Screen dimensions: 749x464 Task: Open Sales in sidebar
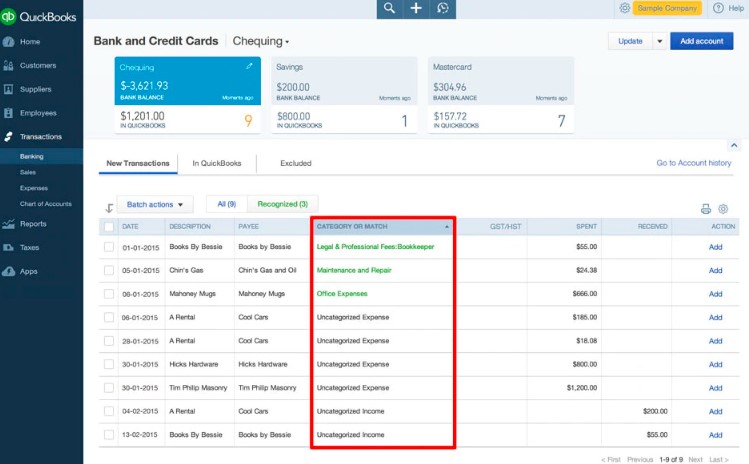click(x=28, y=172)
